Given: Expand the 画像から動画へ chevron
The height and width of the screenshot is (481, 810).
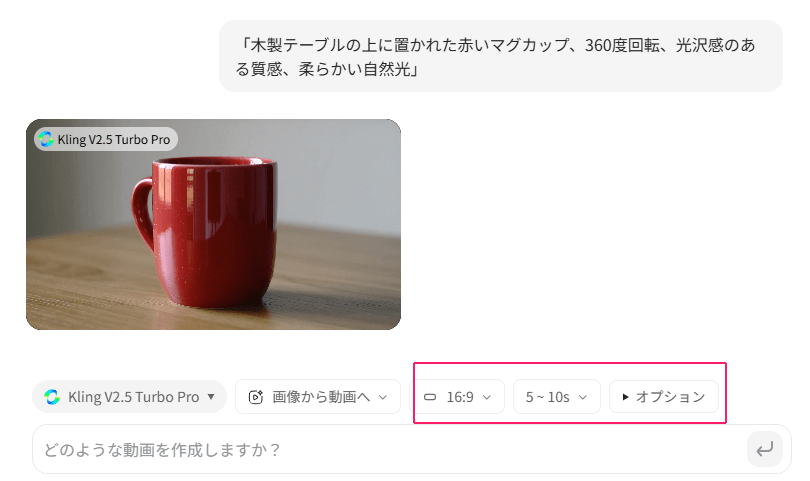Looking at the screenshot, I should tap(383, 397).
